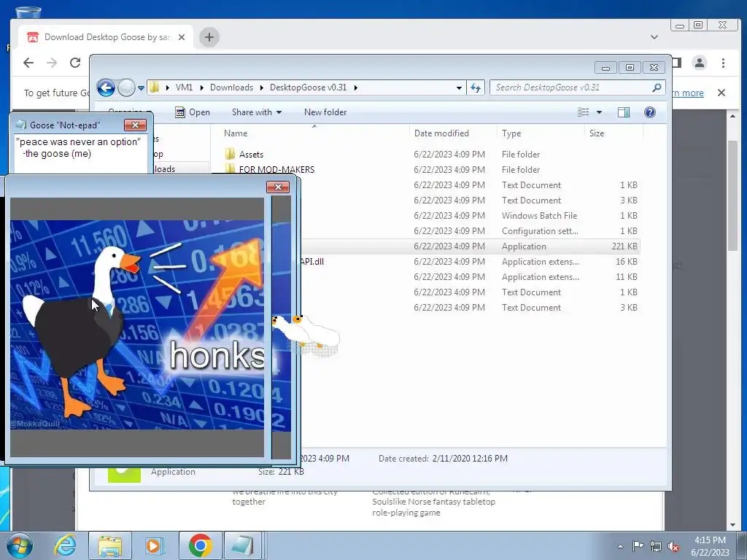Close the Download Desktop Goose tab

click(182, 37)
